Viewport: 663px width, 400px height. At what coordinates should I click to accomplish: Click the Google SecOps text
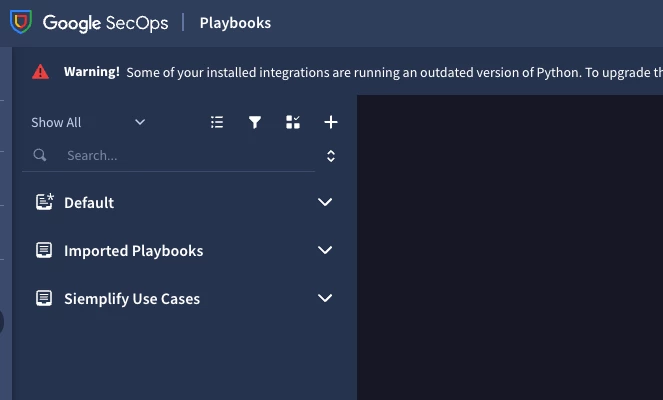pos(106,23)
